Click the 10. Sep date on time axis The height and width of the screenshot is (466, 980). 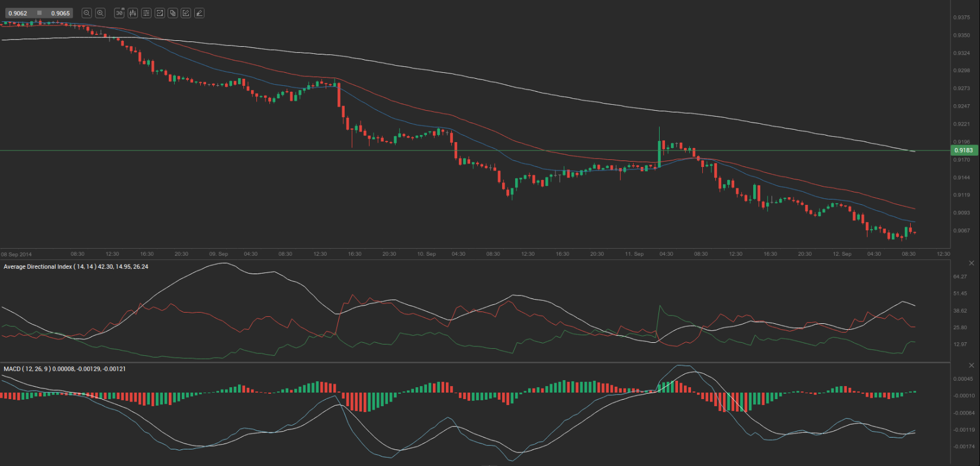pyautogui.click(x=426, y=254)
